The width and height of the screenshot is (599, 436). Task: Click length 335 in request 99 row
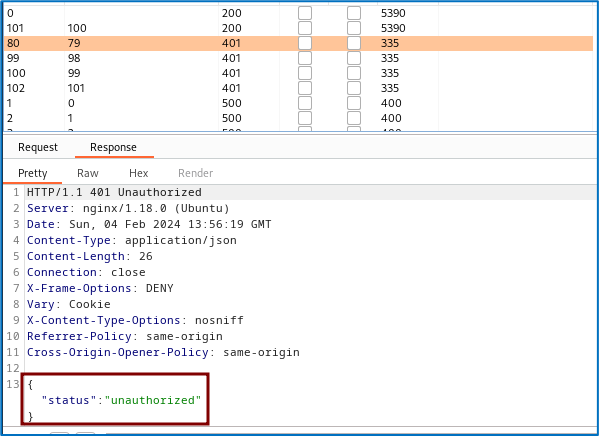[390, 58]
